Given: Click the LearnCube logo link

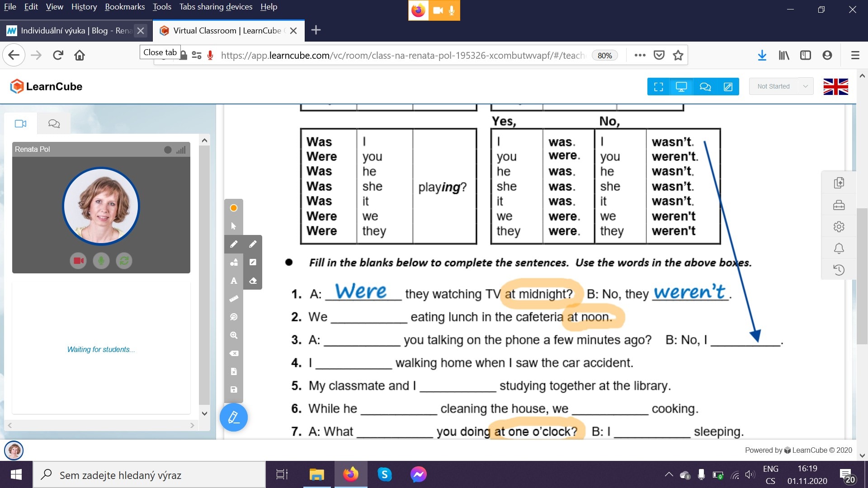Looking at the screenshot, I should pyautogui.click(x=46, y=86).
